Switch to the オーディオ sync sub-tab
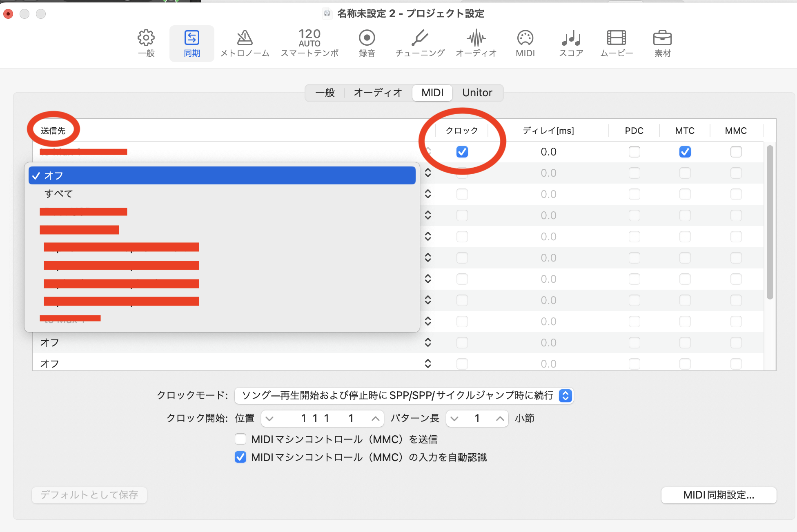This screenshot has width=797, height=532. 378,93
